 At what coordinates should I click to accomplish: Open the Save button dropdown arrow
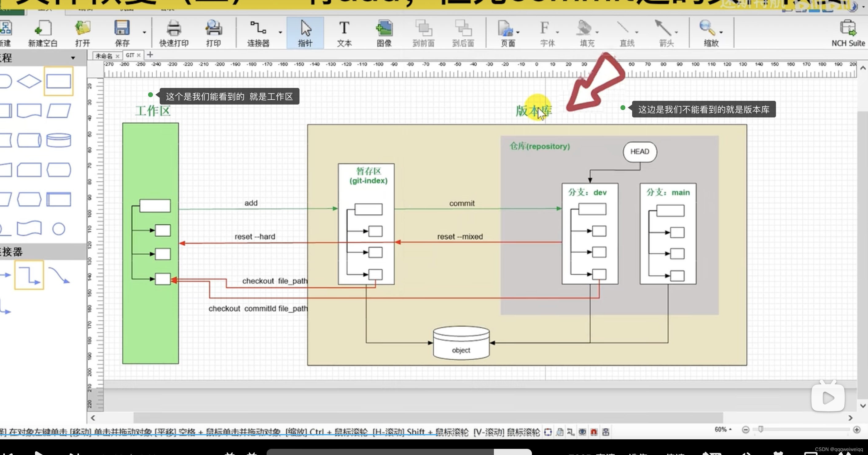[144, 32]
